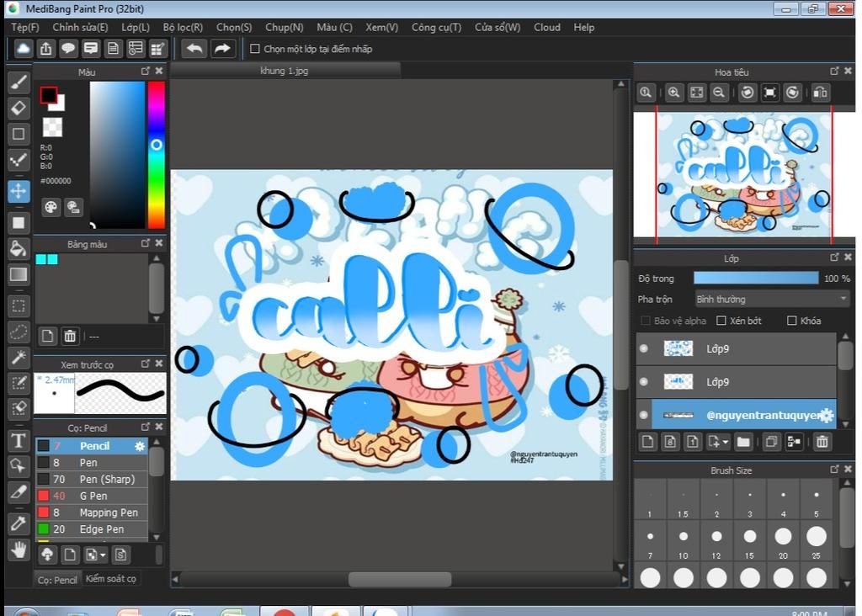Image resolution: width=862 pixels, height=616 pixels.
Task: Duplicate the layer with copy icon
Action: 771,442
